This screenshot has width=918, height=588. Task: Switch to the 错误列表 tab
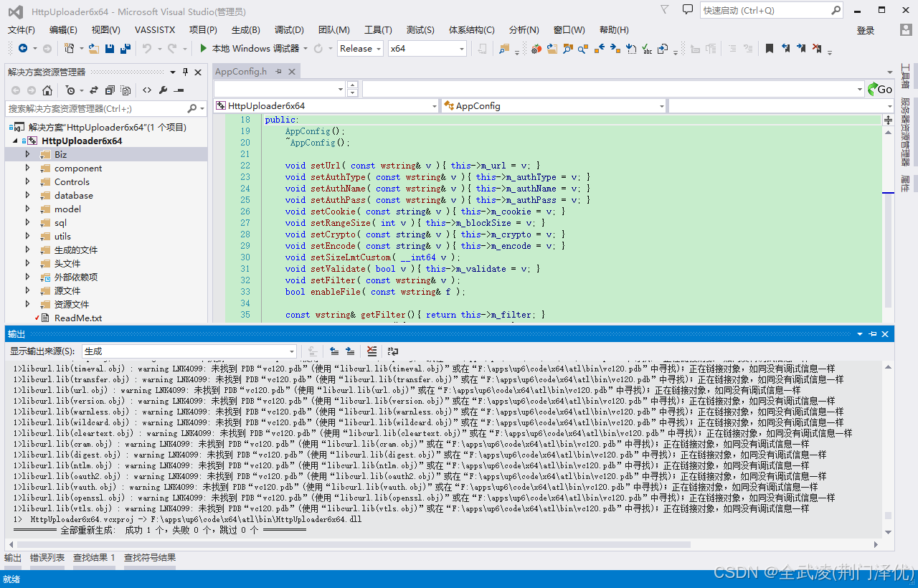[x=47, y=558]
